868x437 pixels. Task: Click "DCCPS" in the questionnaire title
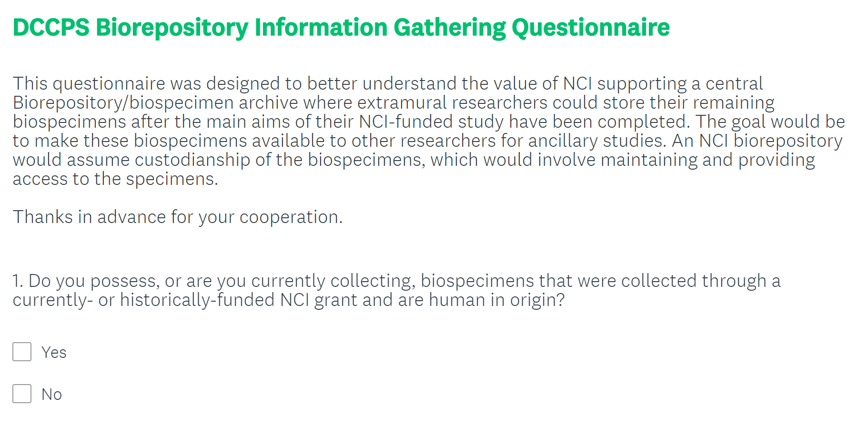[51, 27]
